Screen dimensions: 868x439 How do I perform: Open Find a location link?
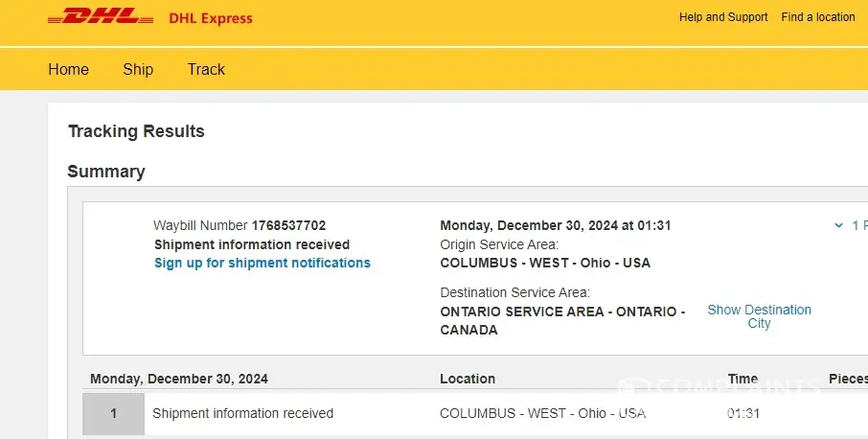[818, 17]
